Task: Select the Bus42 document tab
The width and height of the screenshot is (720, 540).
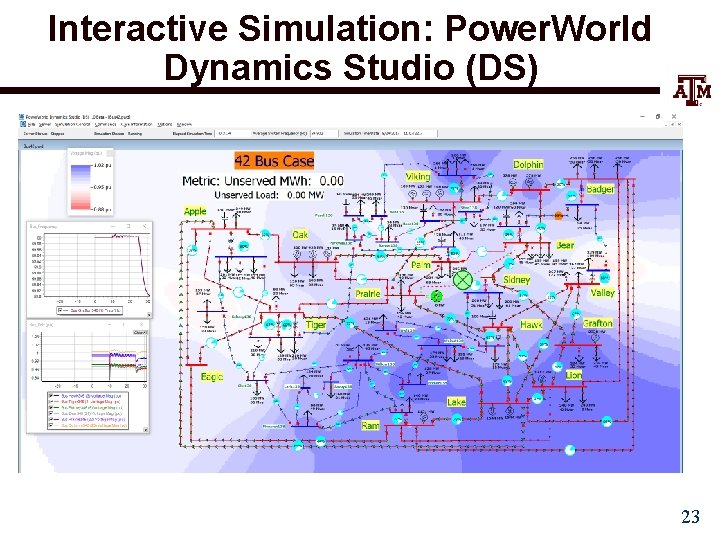Action: pyautogui.click(x=33, y=146)
